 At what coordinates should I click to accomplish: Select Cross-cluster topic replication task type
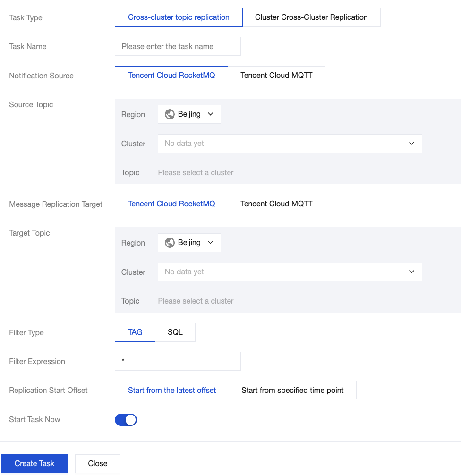pyautogui.click(x=179, y=17)
